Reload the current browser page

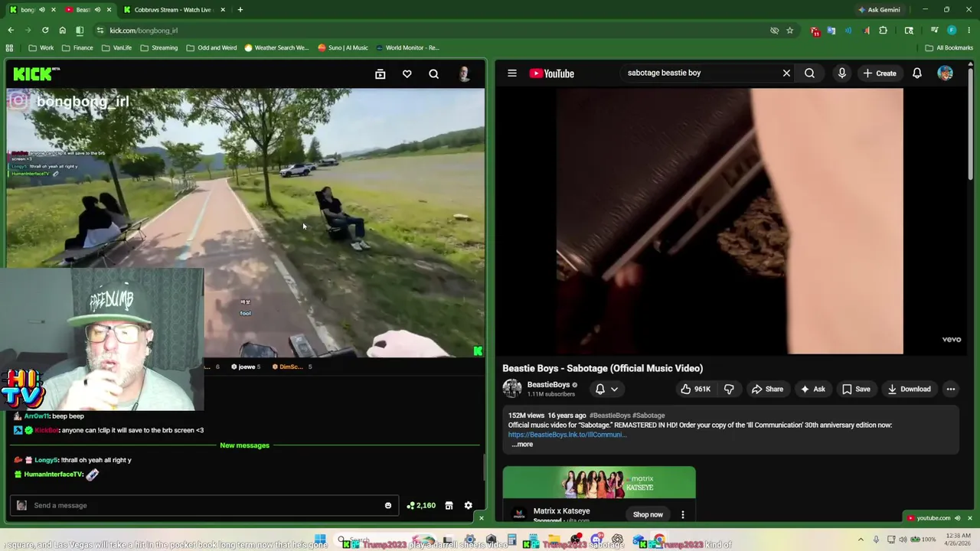tap(45, 30)
